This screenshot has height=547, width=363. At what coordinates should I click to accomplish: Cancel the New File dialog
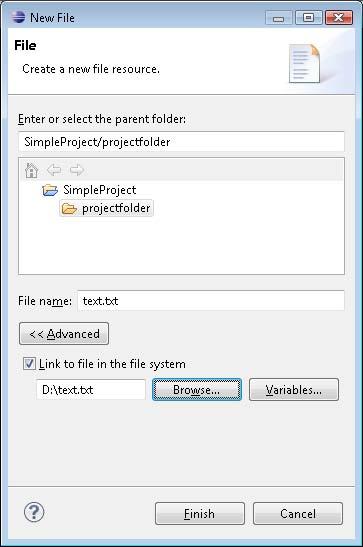click(x=298, y=514)
